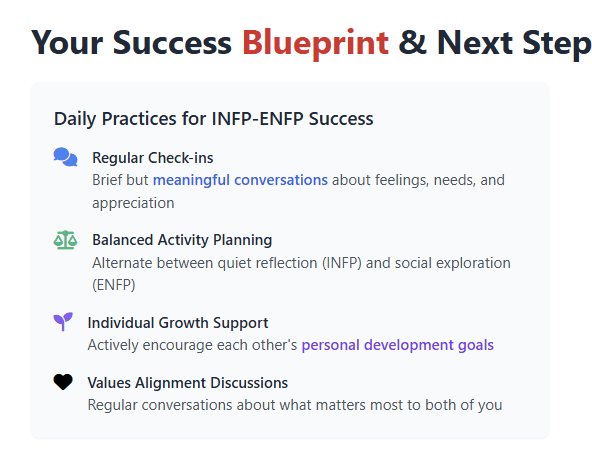Click the black heart icon
The height and width of the screenshot is (457, 592).
click(x=63, y=382)
